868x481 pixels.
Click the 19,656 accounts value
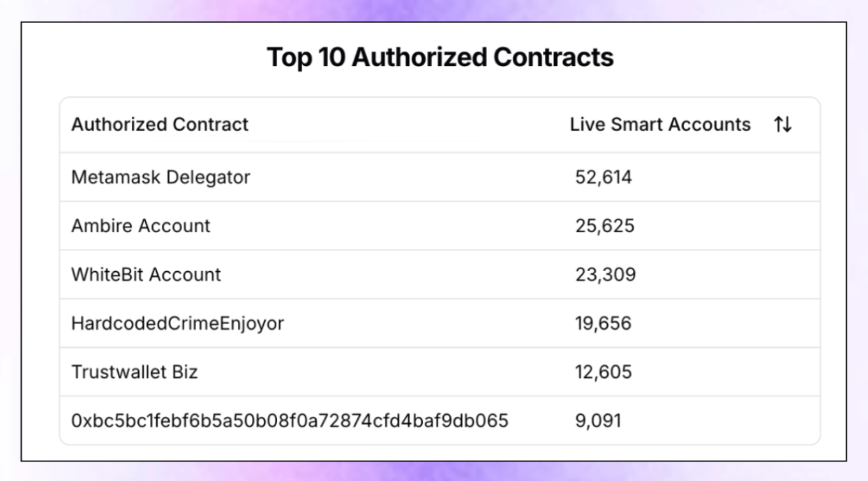[603, 323]
